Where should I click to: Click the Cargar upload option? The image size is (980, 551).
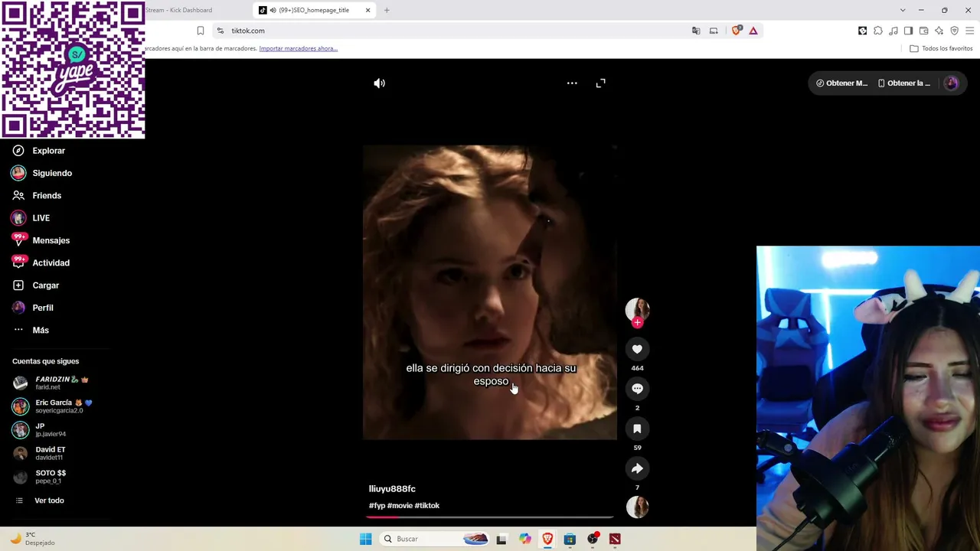click(45, 285)
